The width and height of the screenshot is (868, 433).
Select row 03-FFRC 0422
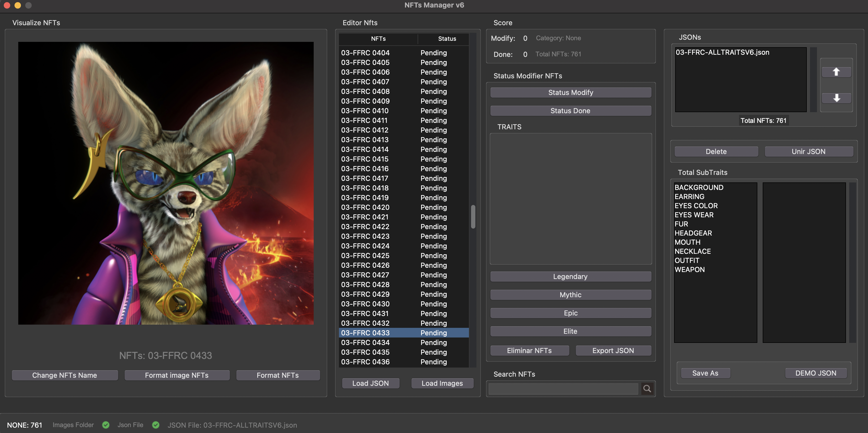404,227
